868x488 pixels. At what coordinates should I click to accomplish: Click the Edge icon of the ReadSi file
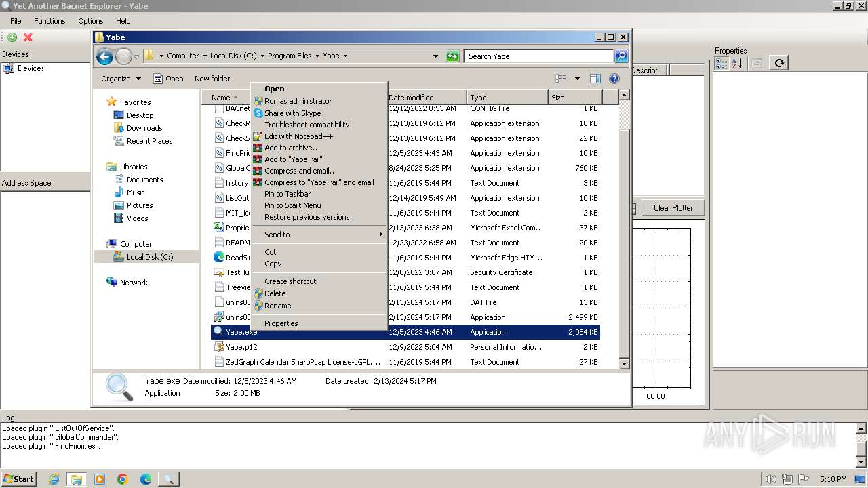pyautogui.click(x=219, y=258)
